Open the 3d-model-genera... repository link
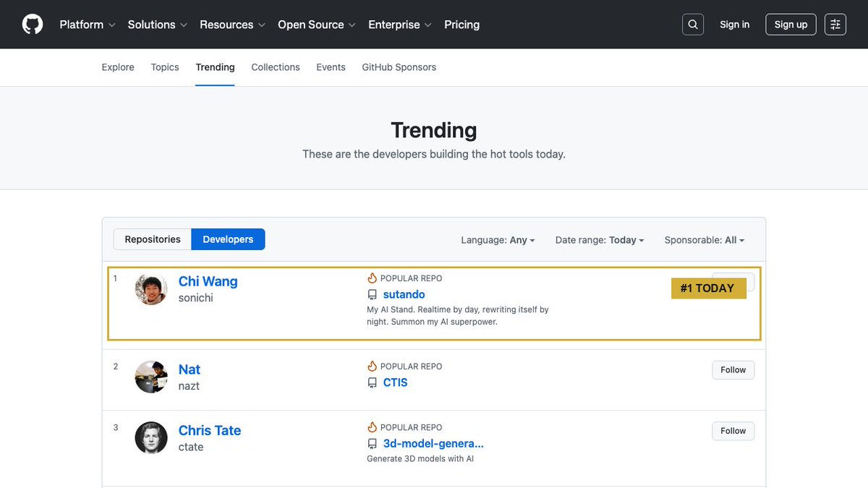Screen dimensions: 868x488 (433, 444)
